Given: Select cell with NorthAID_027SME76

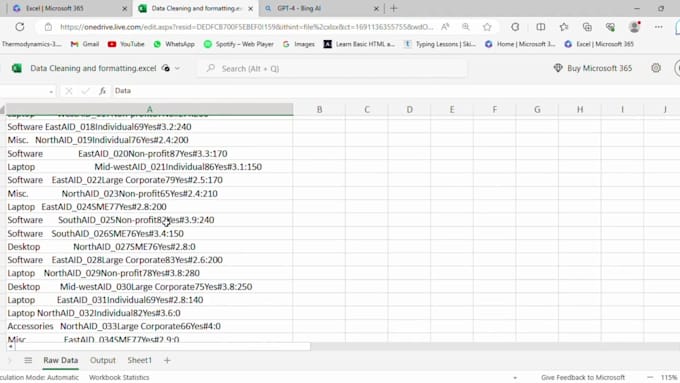Looking at the screenshot, I should click(x=150, y=246).
